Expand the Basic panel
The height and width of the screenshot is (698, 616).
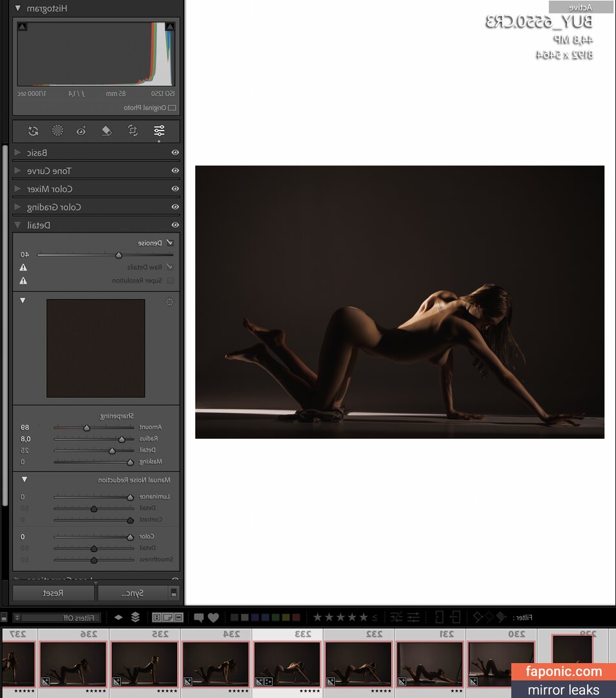(18, 153)
